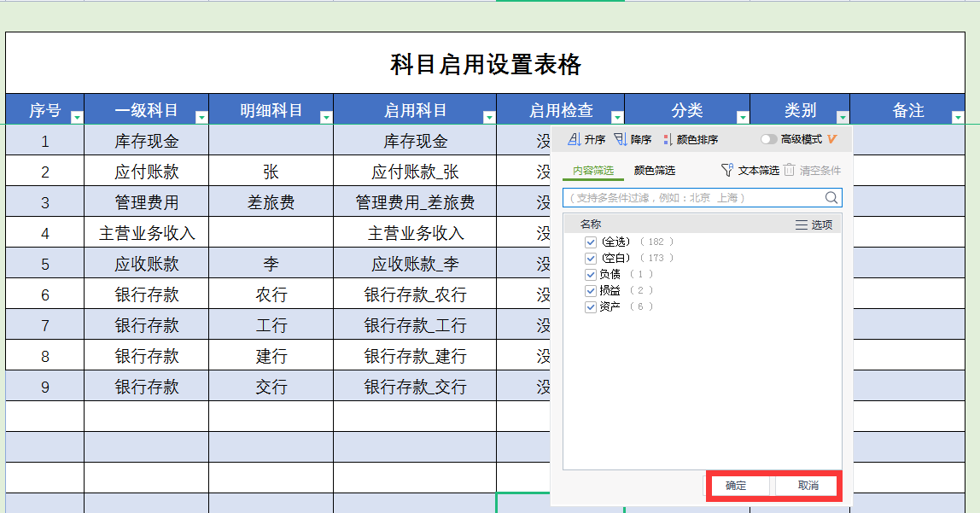Open filter dropdown on 备注 column

(x=958, y=117)
